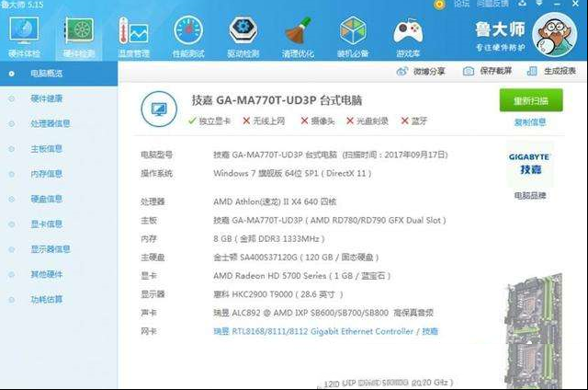Image resolution: width=588 pixels, height=390 pixels.
Task: Click the monitor icon beside the computer name
Action: [x=159, y=109]
